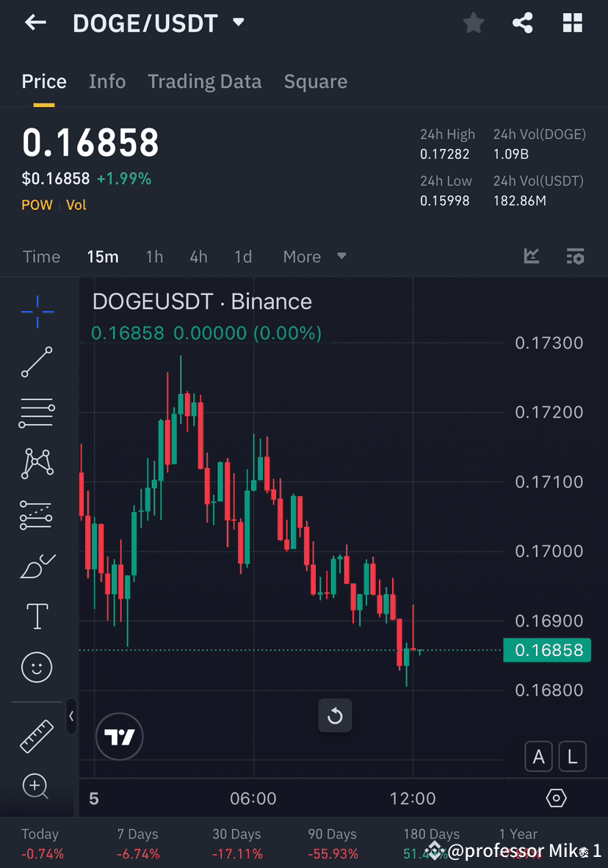Screen dimensions: 608x868
Task: Switch to the Trading Data tab
Action: 204,81
